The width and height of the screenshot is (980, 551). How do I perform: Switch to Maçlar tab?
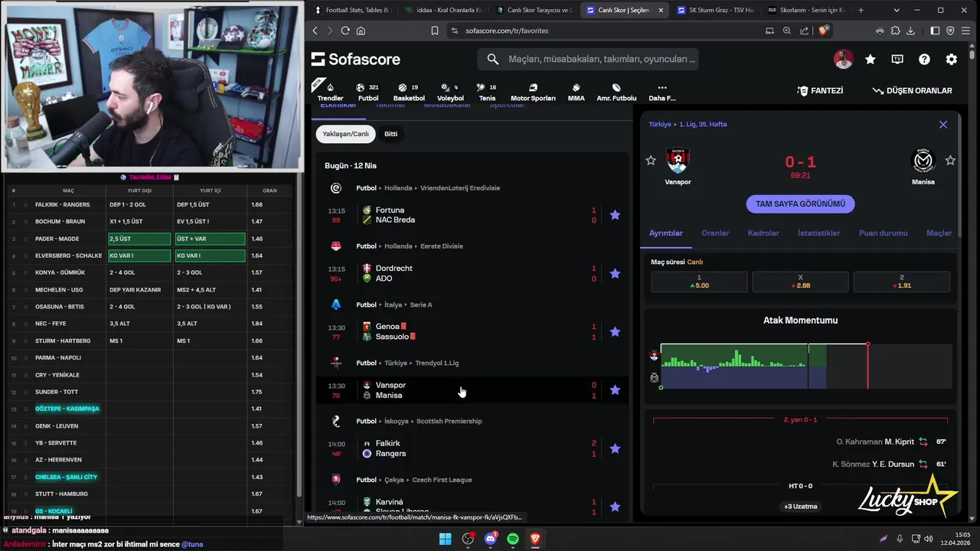tap(939, 233)
